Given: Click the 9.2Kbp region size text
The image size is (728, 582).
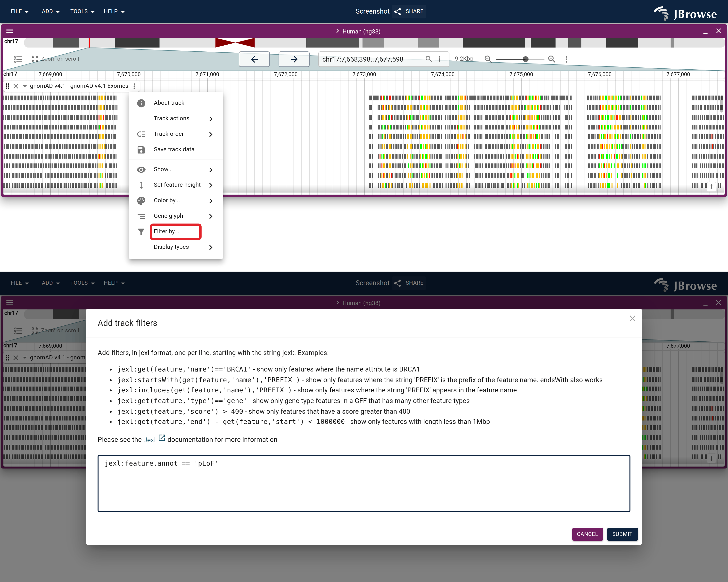Looking at the screenshot, I should point(464,59).
